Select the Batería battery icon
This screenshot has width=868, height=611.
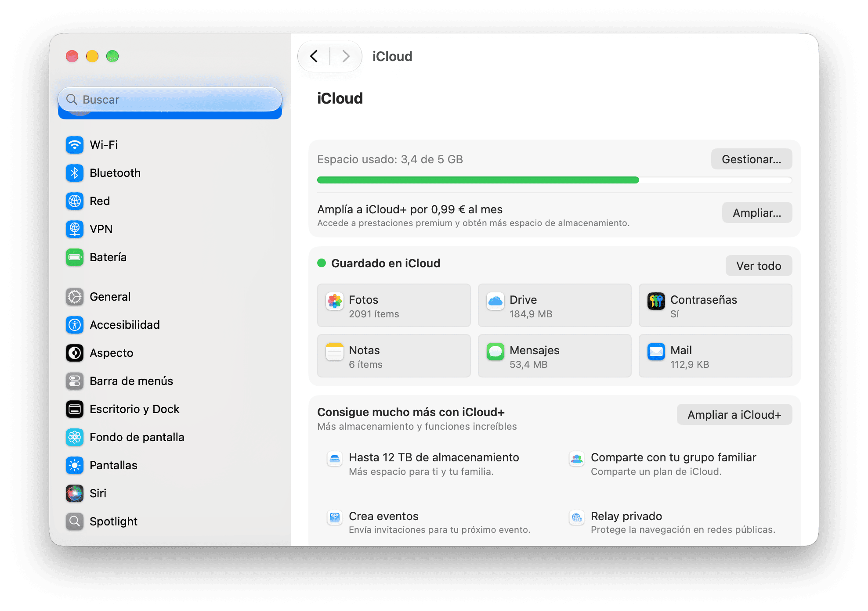point(75,257)
